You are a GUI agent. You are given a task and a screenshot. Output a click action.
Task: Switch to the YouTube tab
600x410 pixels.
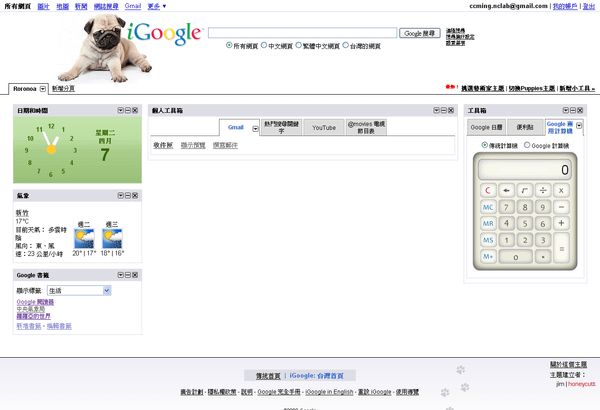pos(324,127)
